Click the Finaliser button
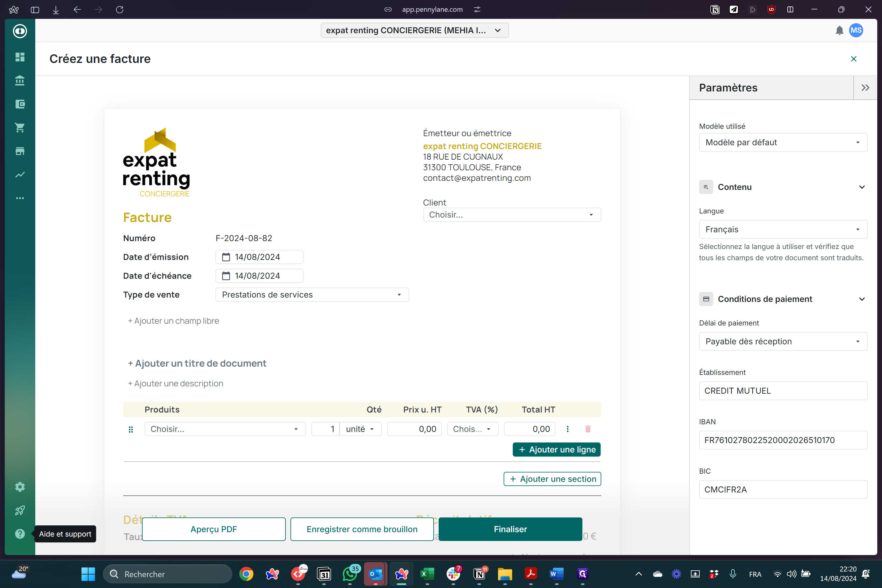Viewport: 882px width, 588px height. tap(510, 529)
